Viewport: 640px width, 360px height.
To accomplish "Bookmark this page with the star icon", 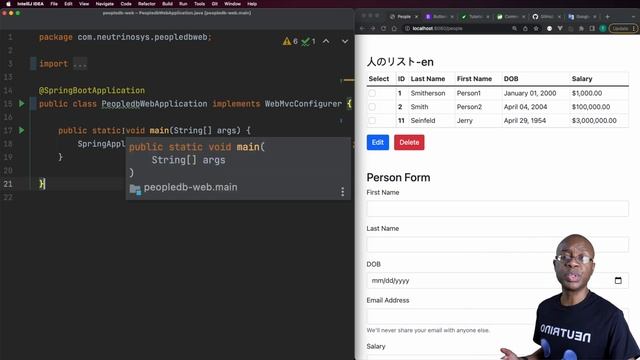I will (x=536, y=29).
